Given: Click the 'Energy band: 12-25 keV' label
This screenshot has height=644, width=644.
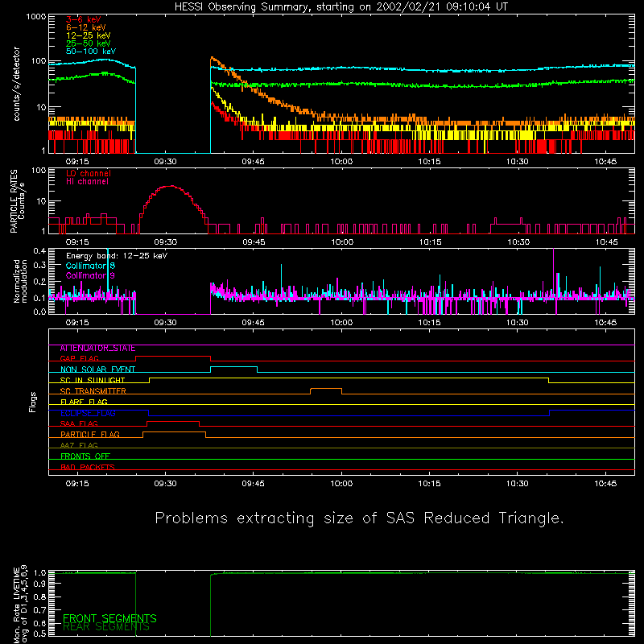Looking at the screenshot, I should tap(117, 256).
